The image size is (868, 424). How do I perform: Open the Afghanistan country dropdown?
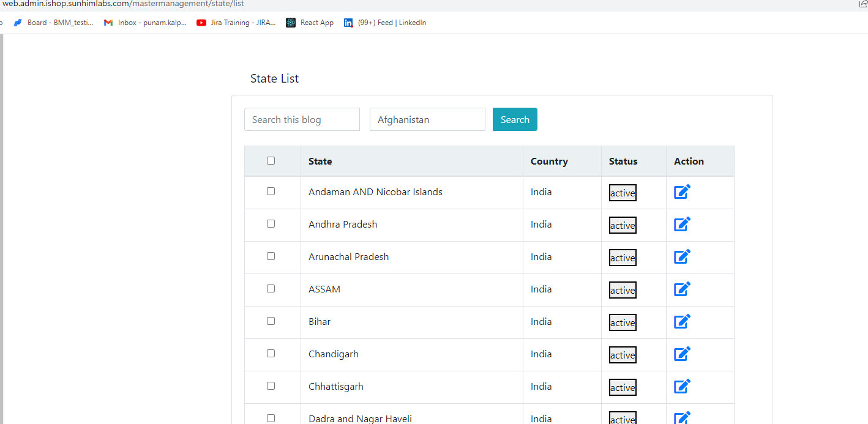[x=427, y=119]
